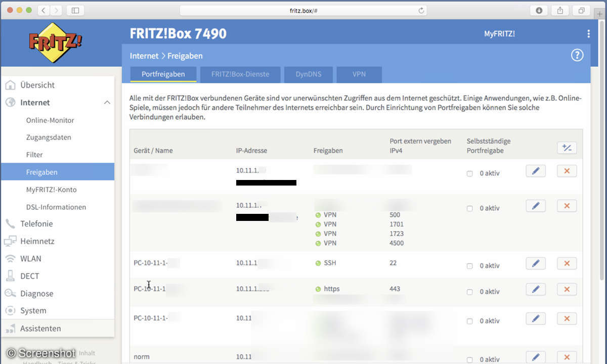The image size is (607, 364).
Task: Select Freigaben in sidebar
Action: (x=57, y=172)
